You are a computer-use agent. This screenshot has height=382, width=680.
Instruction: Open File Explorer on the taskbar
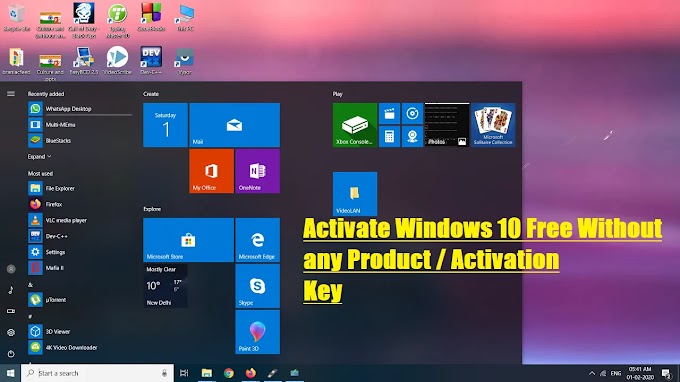(x=207, y=373)
